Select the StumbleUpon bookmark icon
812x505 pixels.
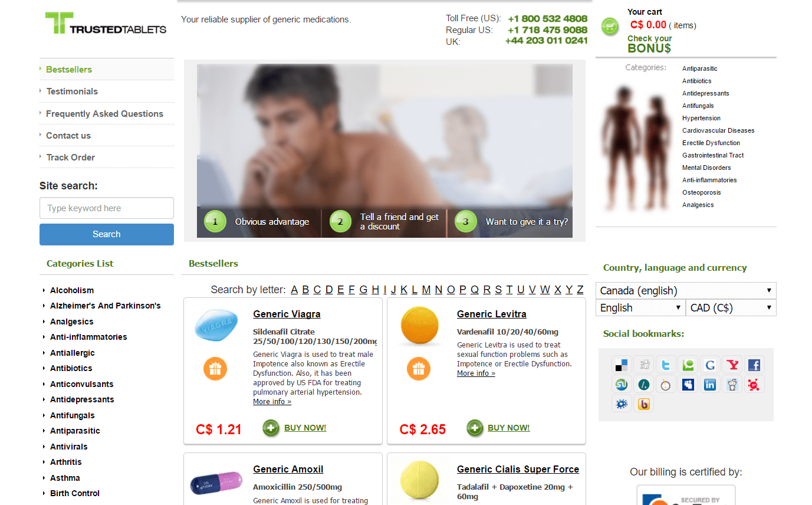point(621,385)
